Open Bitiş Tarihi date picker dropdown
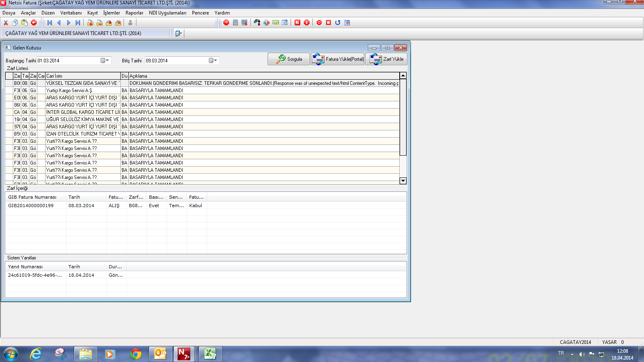This screenshot has height=362, width=644. point(213,60)
